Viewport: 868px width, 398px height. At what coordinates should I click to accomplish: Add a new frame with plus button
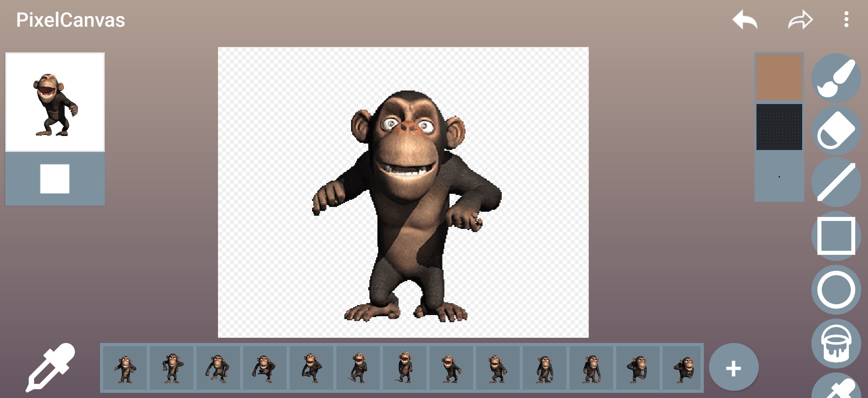(x=733, y=368)
